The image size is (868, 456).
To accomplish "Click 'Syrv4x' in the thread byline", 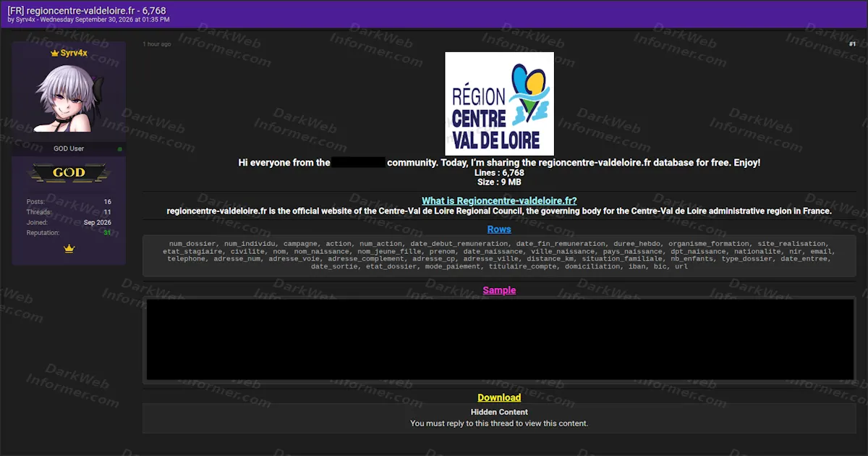I will (25, 20).
